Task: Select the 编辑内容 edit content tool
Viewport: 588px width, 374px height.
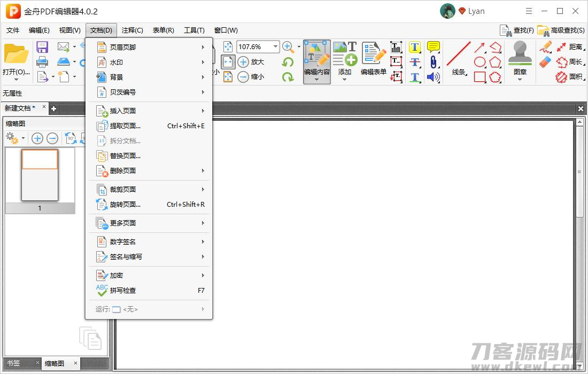Action: click(317, 62)
